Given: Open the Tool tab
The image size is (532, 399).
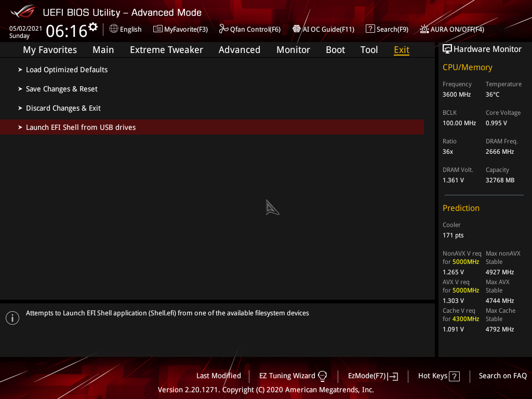Looking at the screenshot, I should pyautogui.click(x=369, y=50).
